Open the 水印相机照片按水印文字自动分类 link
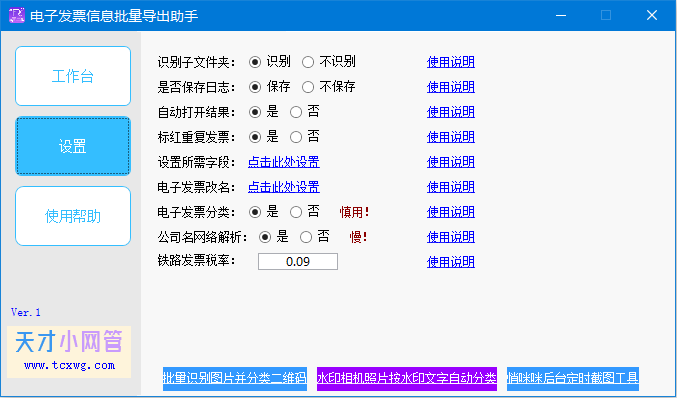Viewport: 677px width, 398px height. pos(407,379)
